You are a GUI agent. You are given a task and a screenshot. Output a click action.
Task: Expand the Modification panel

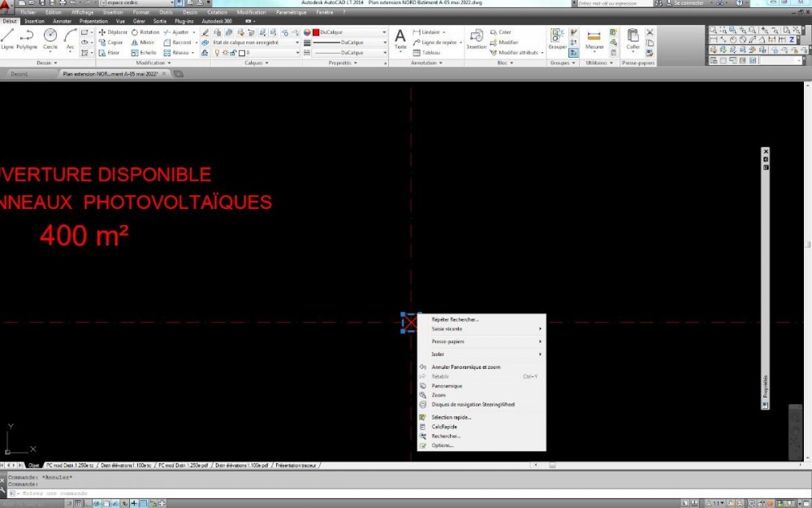point(153,63)
